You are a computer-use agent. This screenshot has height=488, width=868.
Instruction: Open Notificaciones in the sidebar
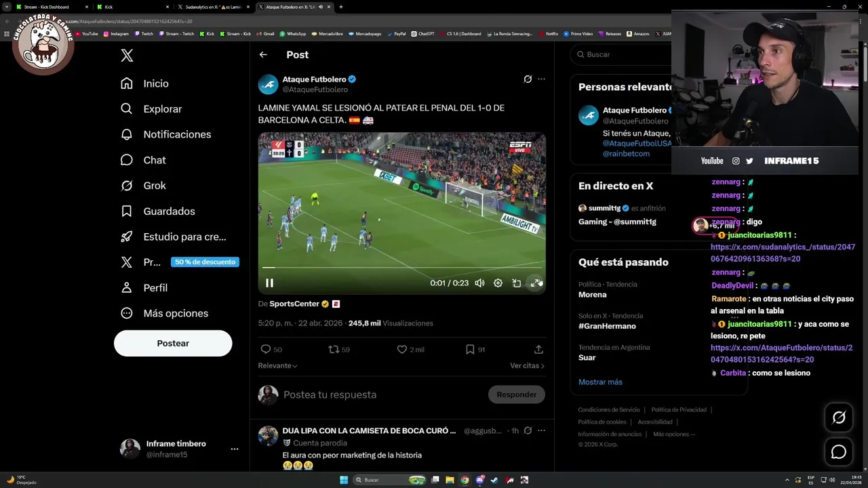click(165, 134)
